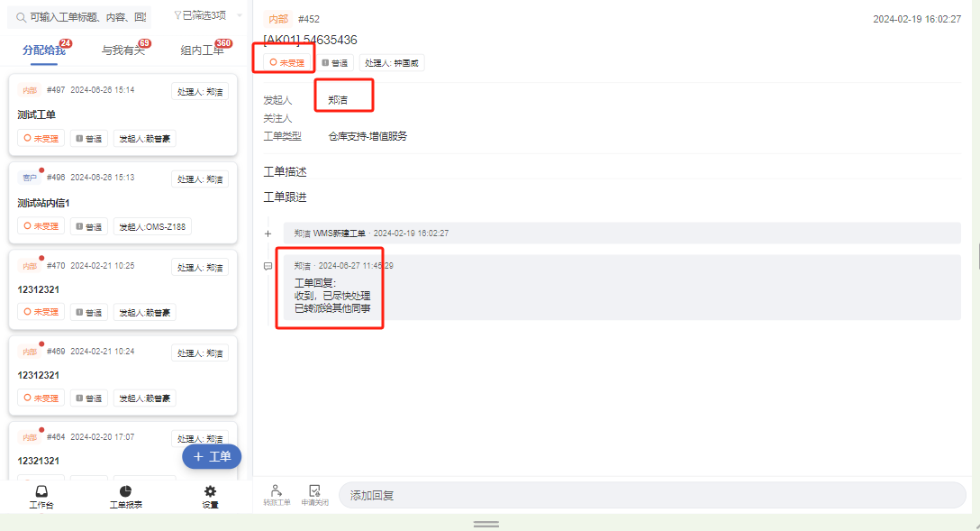This screenshot has width=980, height=531.
Task: Switch to the 与我有关 tab
Action: (x=123, y=50)
